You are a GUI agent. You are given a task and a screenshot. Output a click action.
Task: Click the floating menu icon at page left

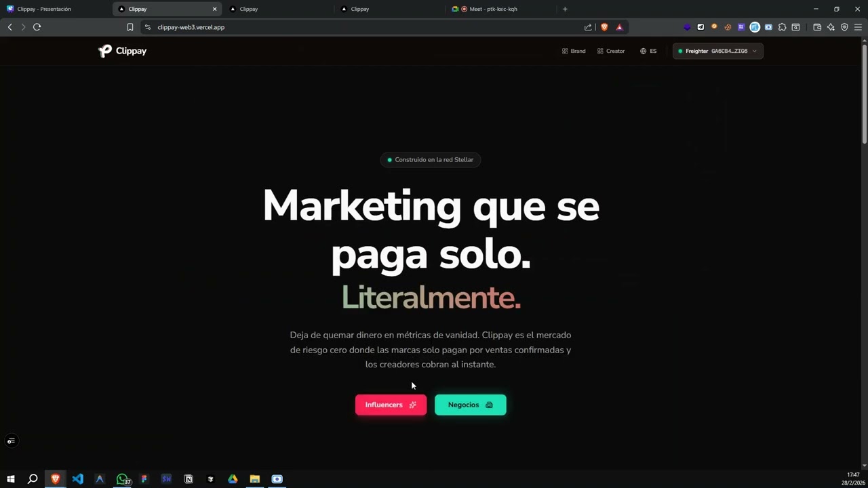point(11,441)
